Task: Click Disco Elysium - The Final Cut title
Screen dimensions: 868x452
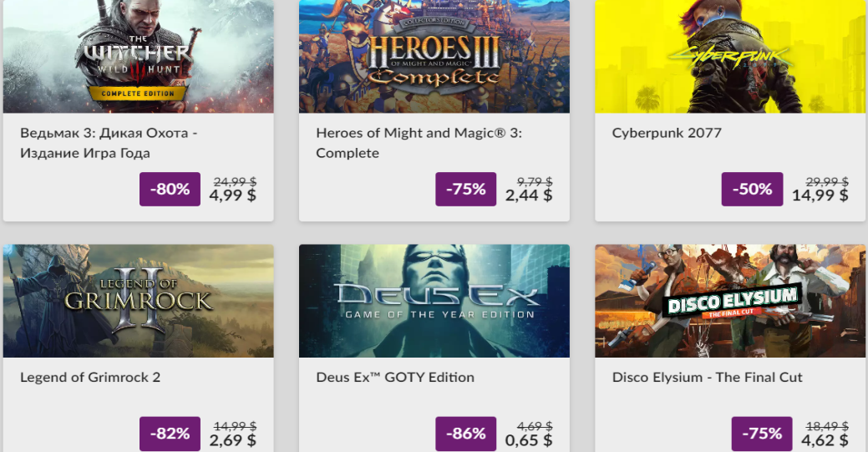Action: click(x=707, y=377)
